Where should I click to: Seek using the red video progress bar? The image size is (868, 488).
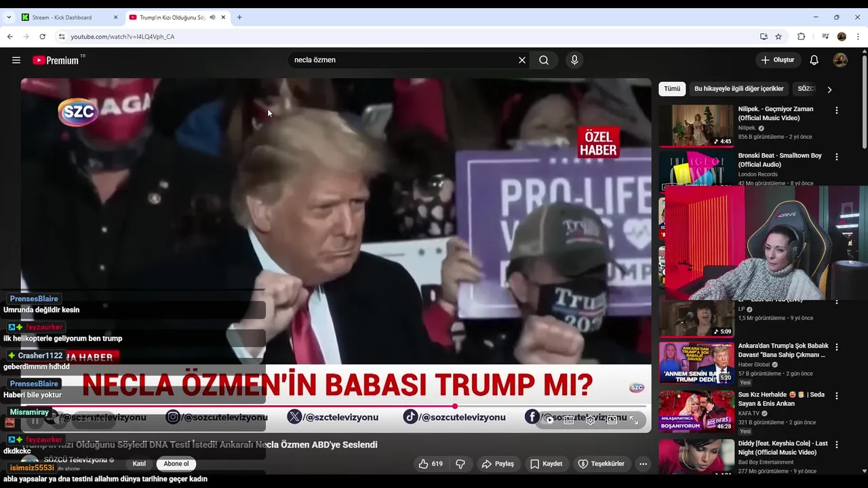click(336, 407)
